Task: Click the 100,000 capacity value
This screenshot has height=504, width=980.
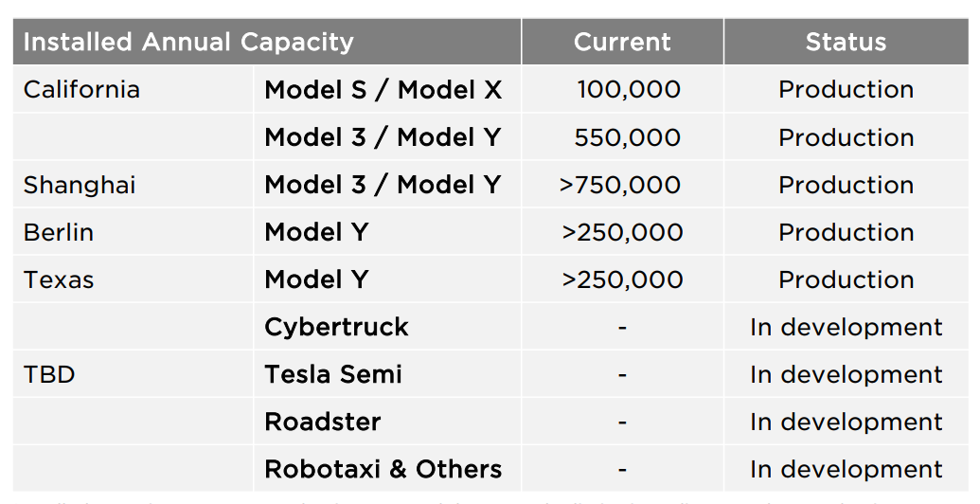Action: click(629, 90)
